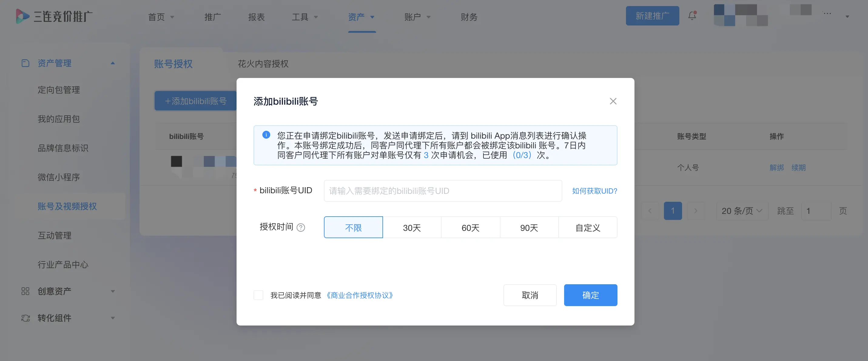Click the 创意资产 grid icon
The height and width of the screenshot is (361, 868).
point(25,291)
